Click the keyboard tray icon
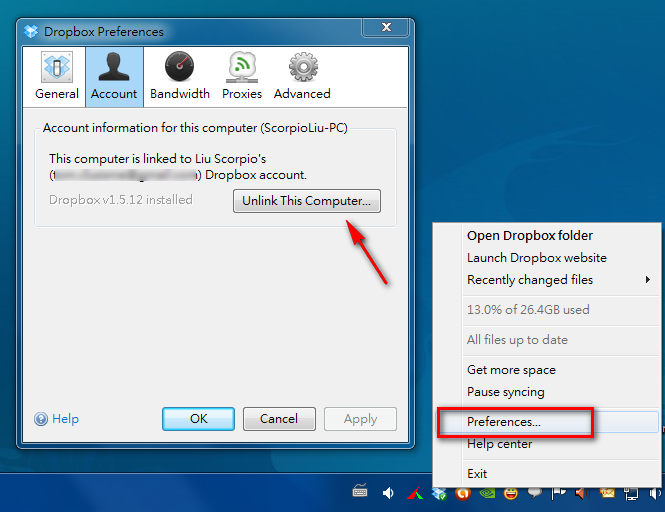The width and height of the screenshot is (665, 512). point(360,492)
